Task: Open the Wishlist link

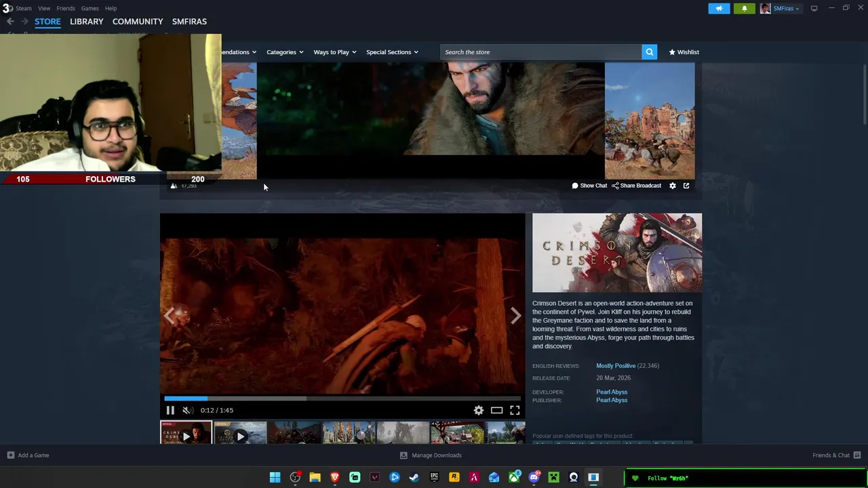Action: [x=684, y=52]
